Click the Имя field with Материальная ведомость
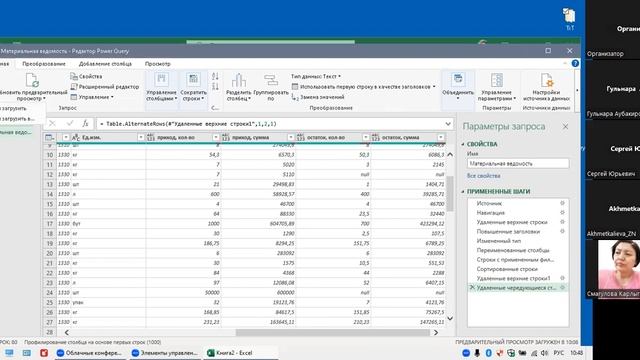Screen dimensions: 640x360 coord(518,163)
